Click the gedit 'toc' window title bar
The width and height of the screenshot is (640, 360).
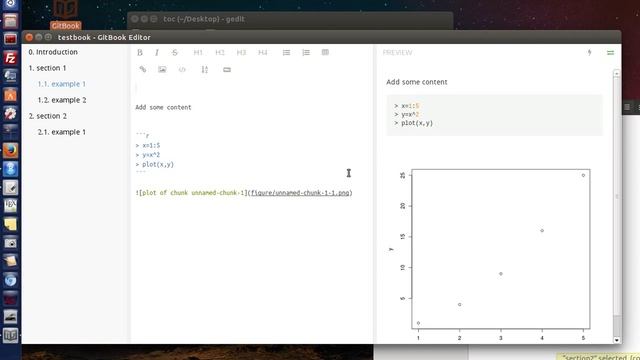click(290, 19)
